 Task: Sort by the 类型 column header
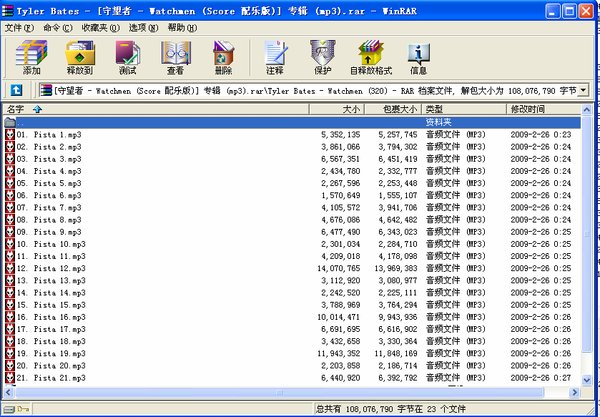pos(464,109)
